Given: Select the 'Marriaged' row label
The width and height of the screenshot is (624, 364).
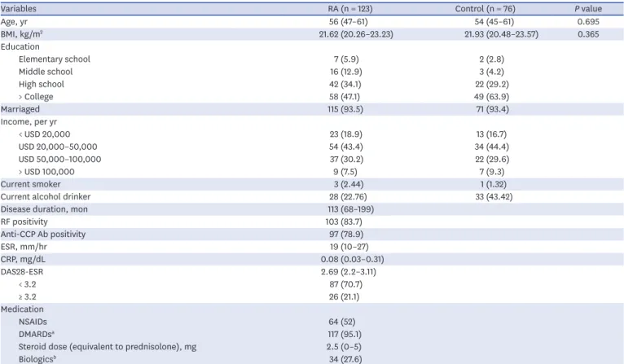Looking at the screenshot, I should [x=20, y=109].
